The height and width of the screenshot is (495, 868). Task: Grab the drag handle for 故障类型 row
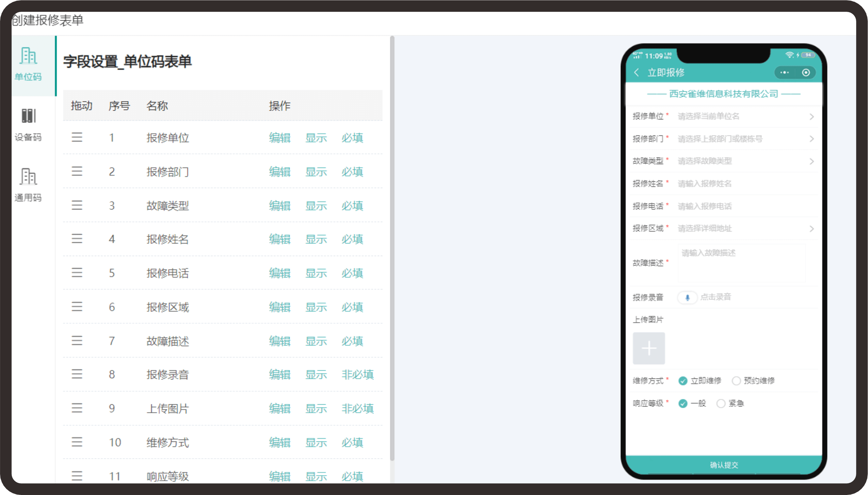coord(77,205)
